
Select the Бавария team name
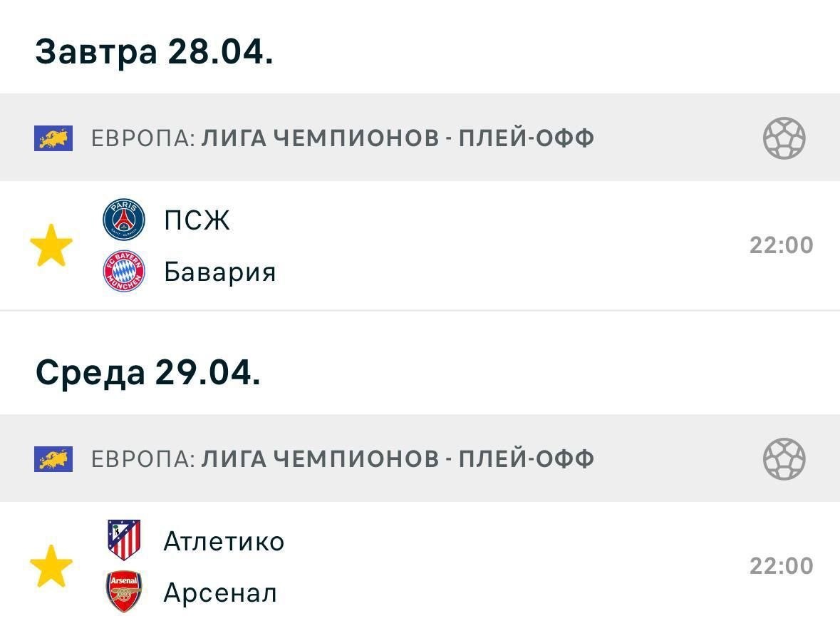(x=219, y=272)
